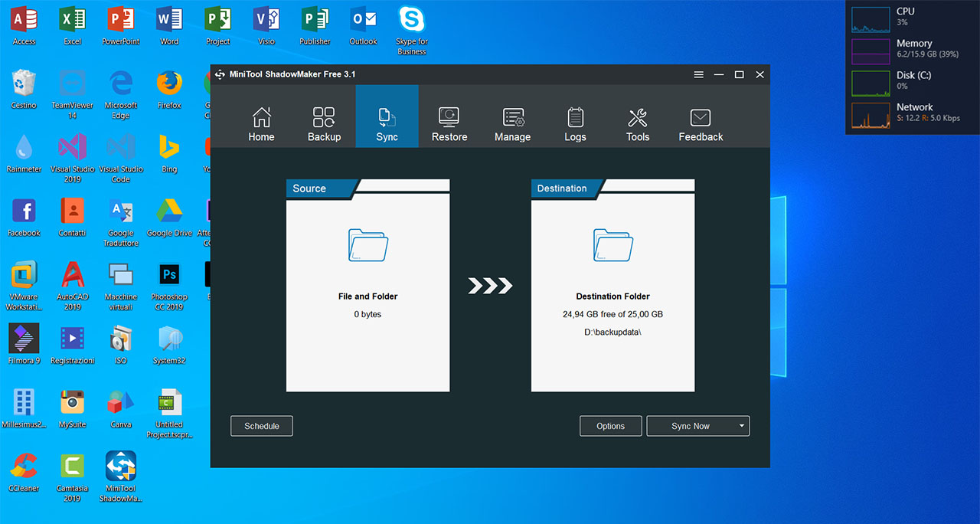Viewport: 980px width, 524px height.
Task: Open Rainmeter desktop icon
Action: (24, 152)
